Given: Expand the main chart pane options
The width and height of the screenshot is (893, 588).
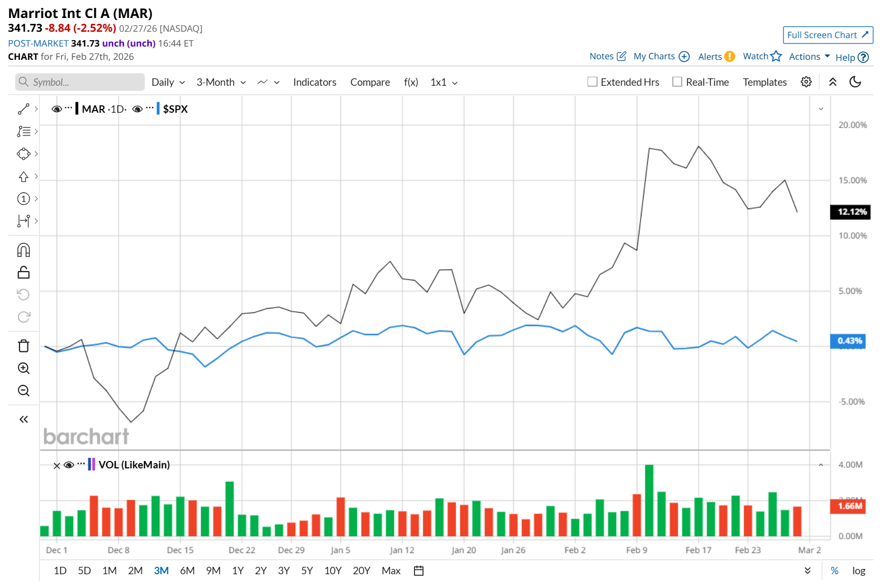Looking at the screenshot, I should click(x=821, y=109).
